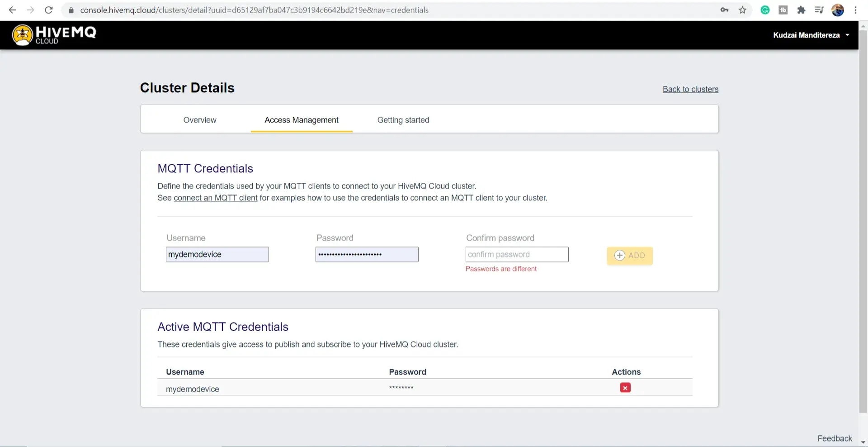Image resolution: width=868 pixels, height=447 pixels.
Task: Select the Access Management tab
Action: click(x=302, y=120)
